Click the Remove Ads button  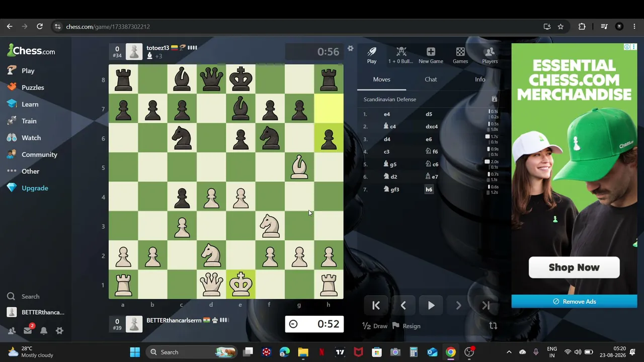pyautogui.click(x=574, y=301)
